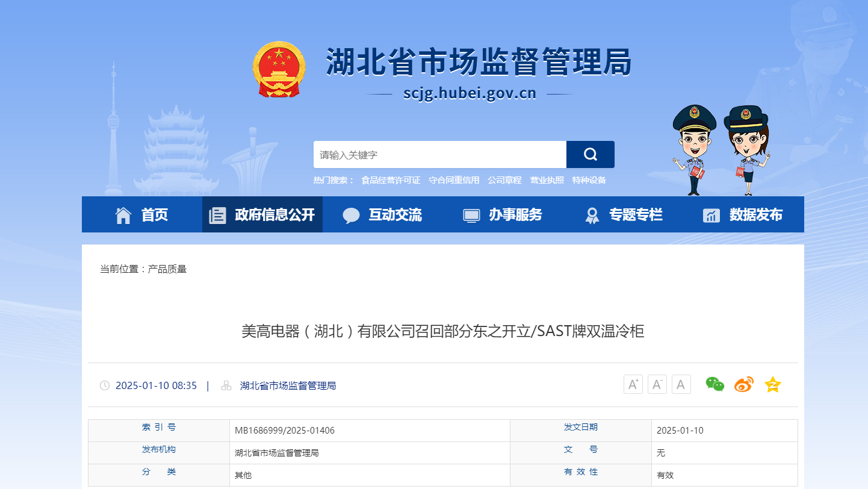Click the national emblem logo

[x=279, y=69]
